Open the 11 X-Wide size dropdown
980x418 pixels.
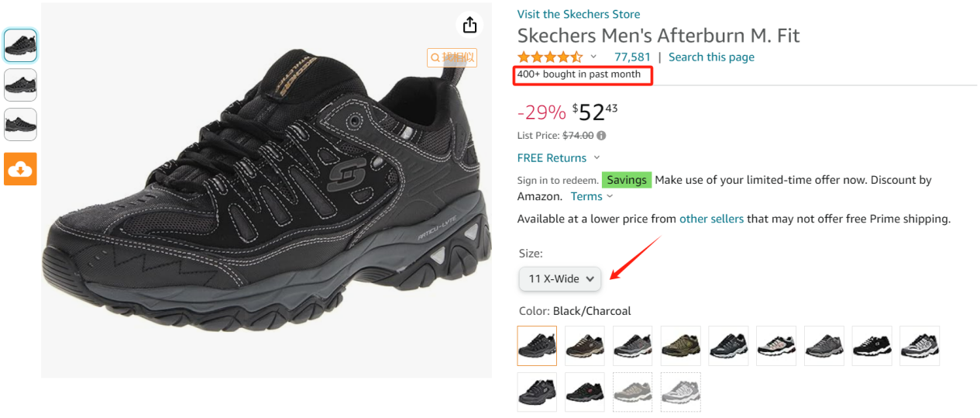[x=560, y=278]
